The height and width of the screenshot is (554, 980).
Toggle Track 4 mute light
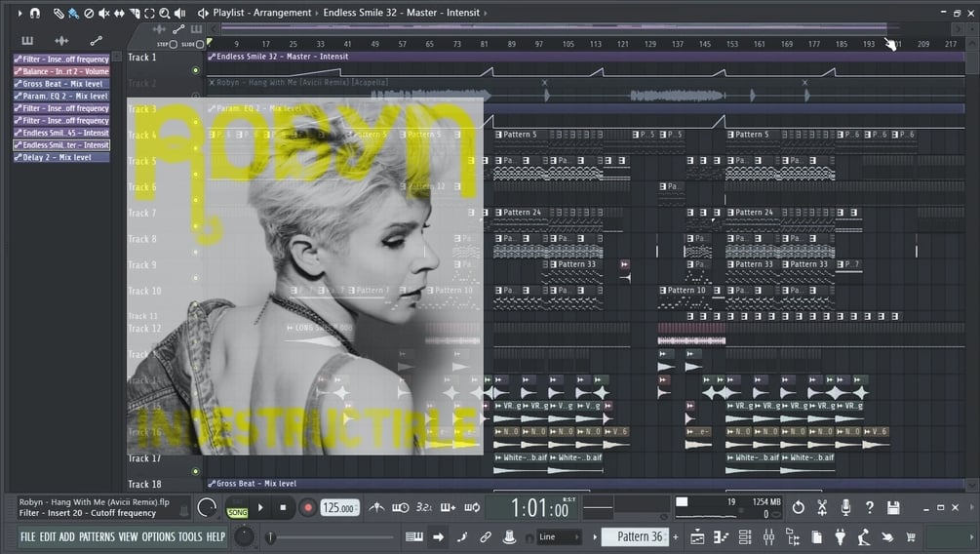pos(196,148)
